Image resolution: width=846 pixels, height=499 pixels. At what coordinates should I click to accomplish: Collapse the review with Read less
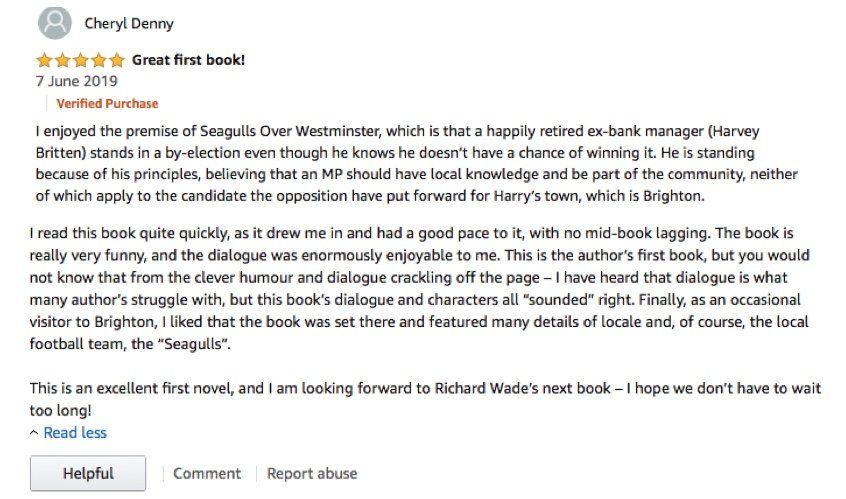(x=75, y=433)
